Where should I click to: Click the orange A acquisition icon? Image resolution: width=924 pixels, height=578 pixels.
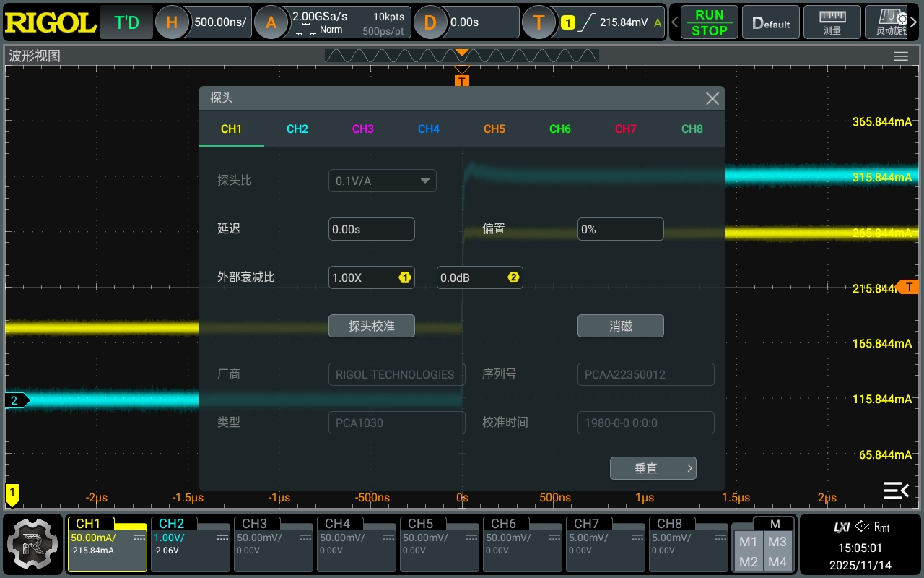coord(271,22)
